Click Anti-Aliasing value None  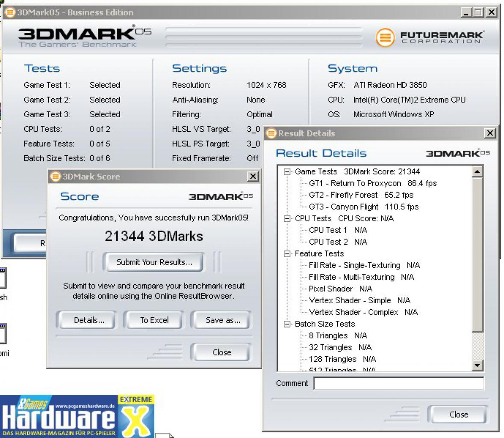tap(256, 100)
